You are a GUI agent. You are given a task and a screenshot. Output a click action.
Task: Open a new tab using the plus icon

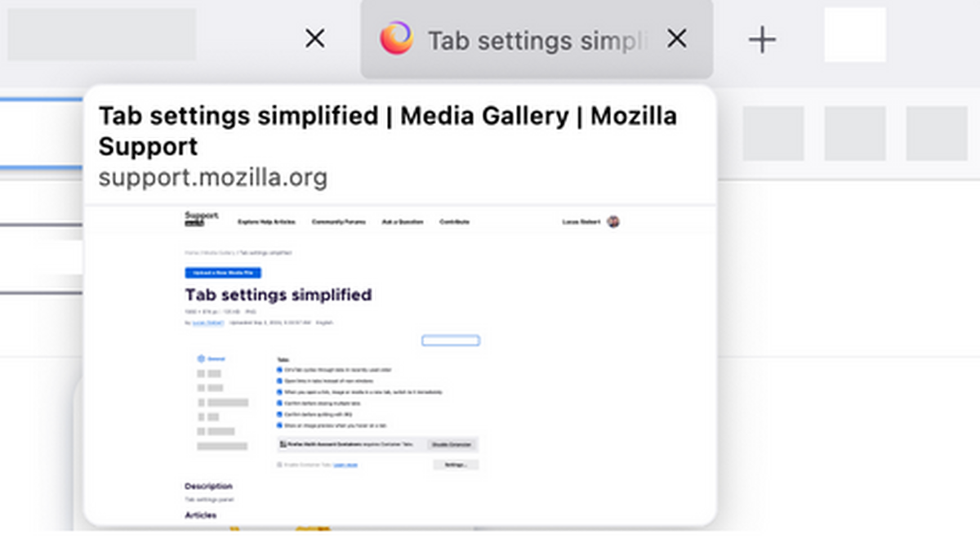point(761,38)
